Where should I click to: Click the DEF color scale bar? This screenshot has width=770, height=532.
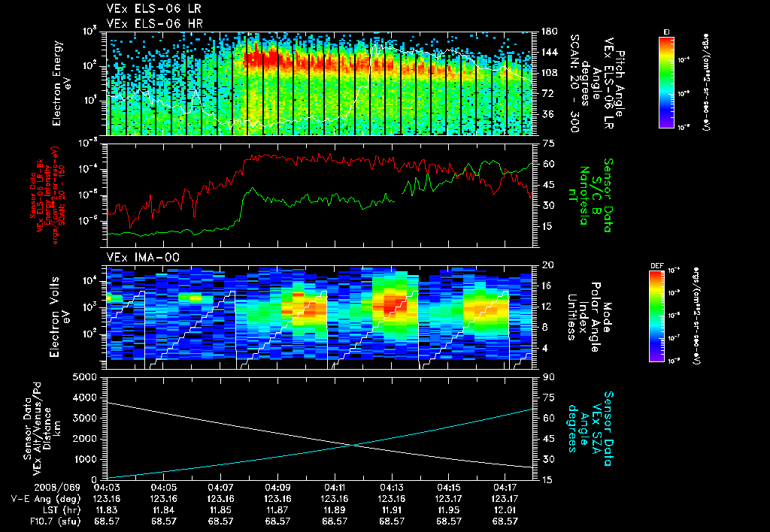click(x=656, y=316)
